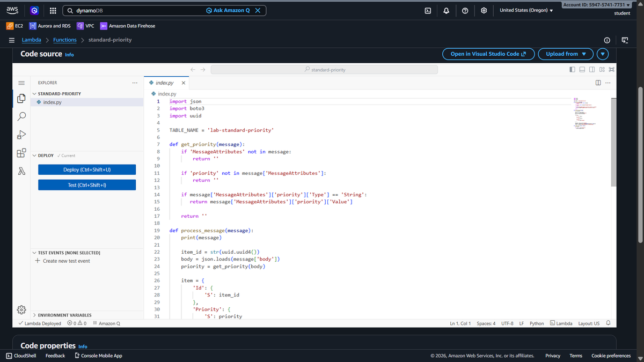Change indentation via Spaces: 4
644x362 pixels.
click(x=486, y=323)
